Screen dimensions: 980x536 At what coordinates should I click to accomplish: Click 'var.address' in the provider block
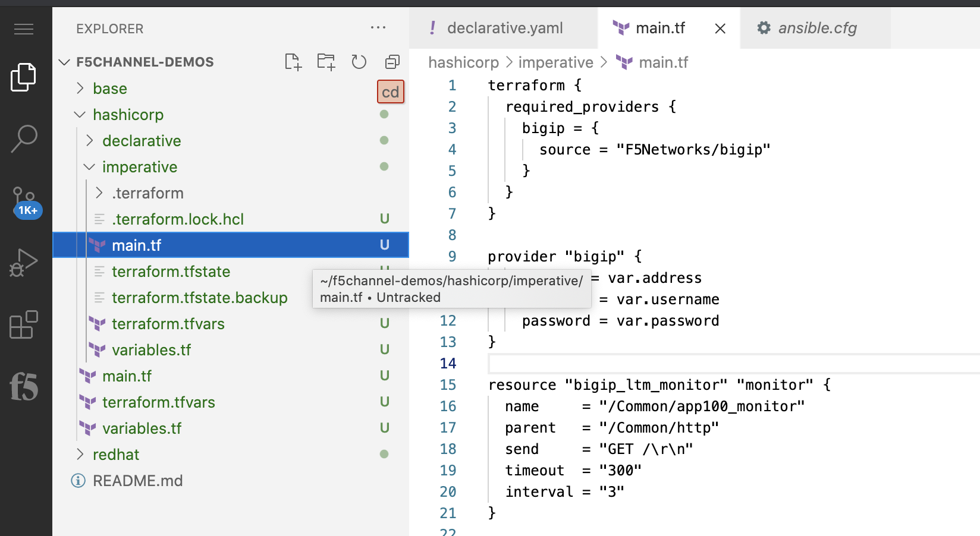point(655,278)
